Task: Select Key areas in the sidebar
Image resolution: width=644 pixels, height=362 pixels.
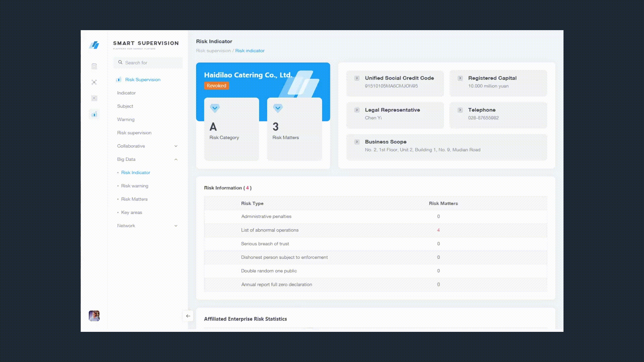Action: point(131,213)
